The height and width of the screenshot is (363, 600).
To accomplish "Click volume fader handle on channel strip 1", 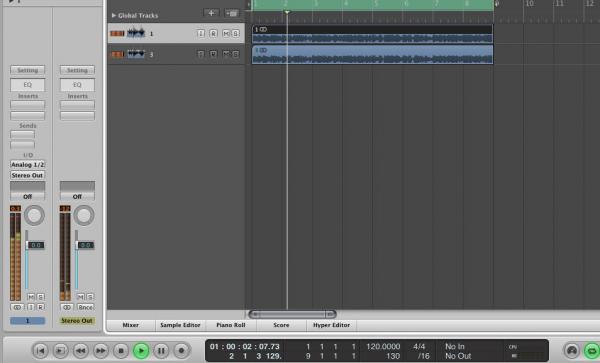I will point(27,245).
